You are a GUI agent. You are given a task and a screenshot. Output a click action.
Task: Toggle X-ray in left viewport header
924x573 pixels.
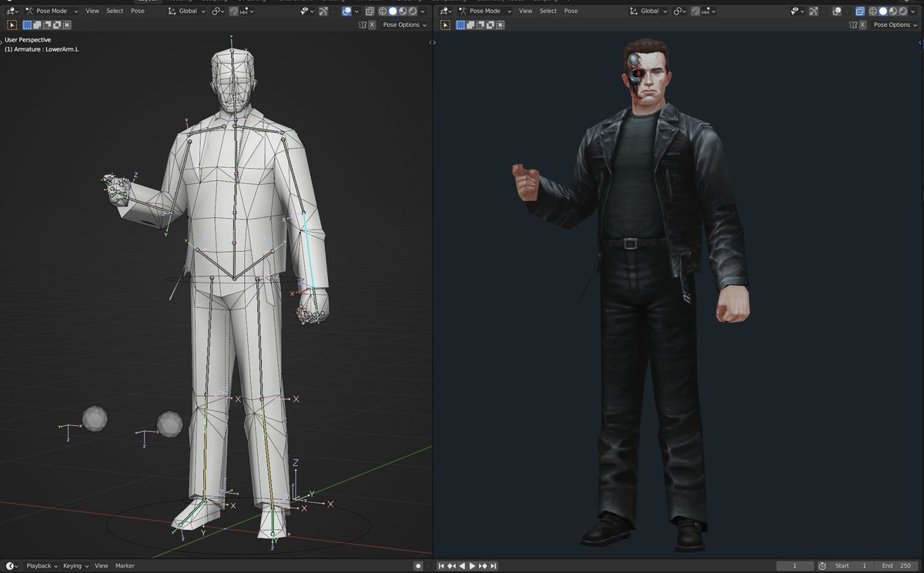point(370,11)
